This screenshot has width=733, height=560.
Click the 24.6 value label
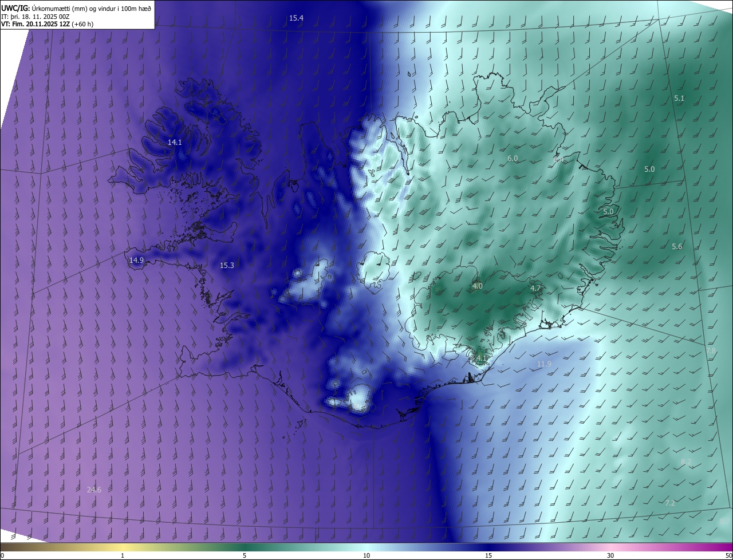click(94, 490)
